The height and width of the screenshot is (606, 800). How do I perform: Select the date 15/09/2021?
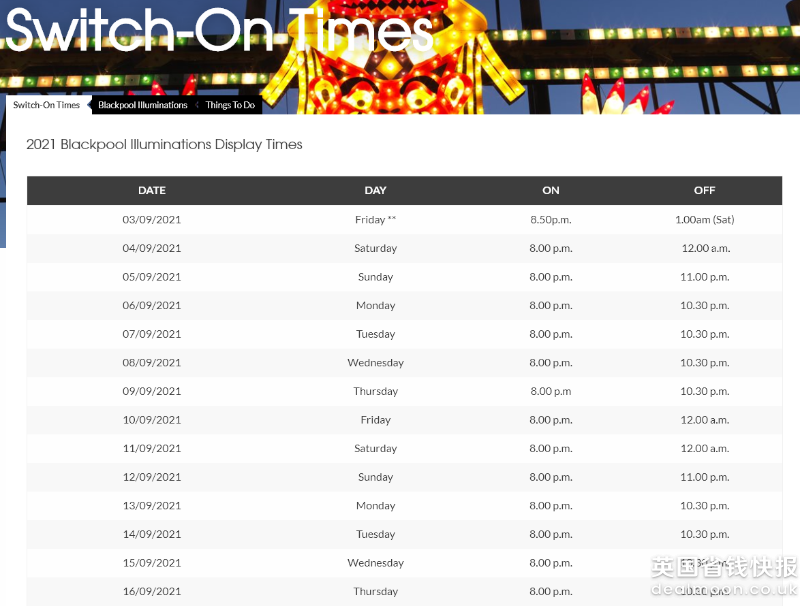pyautogui.click(x=152, y=563)
